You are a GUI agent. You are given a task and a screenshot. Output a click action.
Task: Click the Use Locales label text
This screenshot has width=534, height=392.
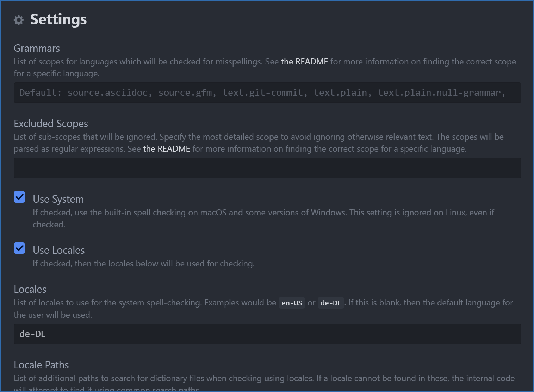(58, 250)
